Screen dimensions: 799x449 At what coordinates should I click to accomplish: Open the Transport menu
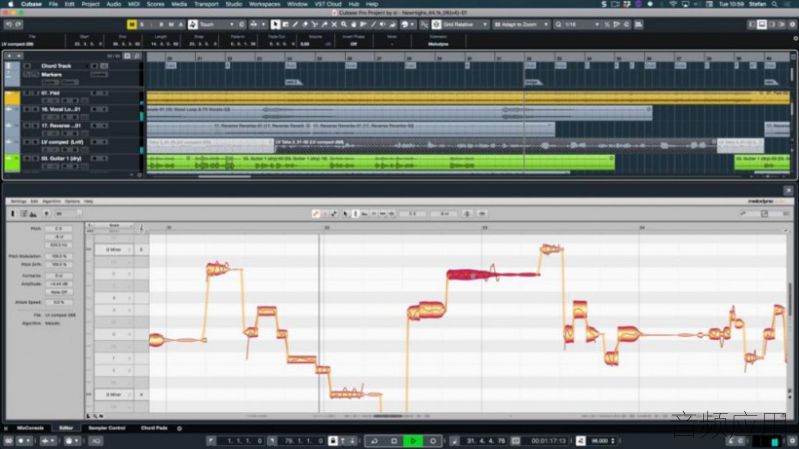pyautogui.click(x=206, y=4)
